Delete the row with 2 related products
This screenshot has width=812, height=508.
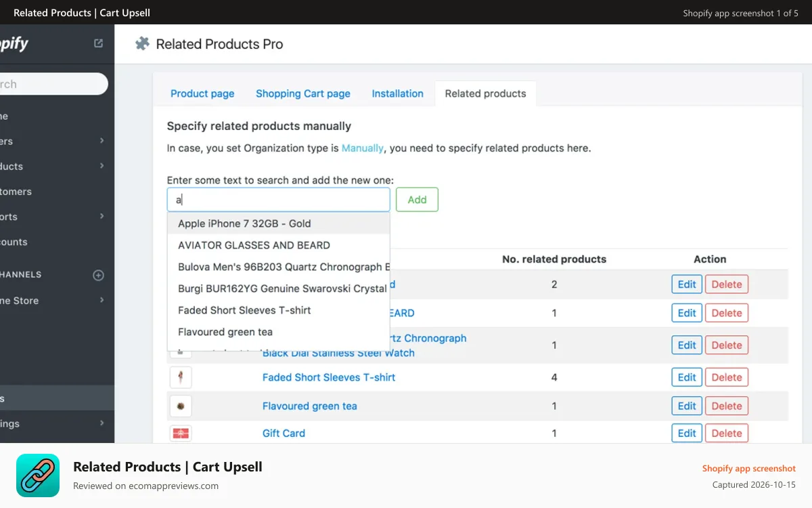click(727, 284)
